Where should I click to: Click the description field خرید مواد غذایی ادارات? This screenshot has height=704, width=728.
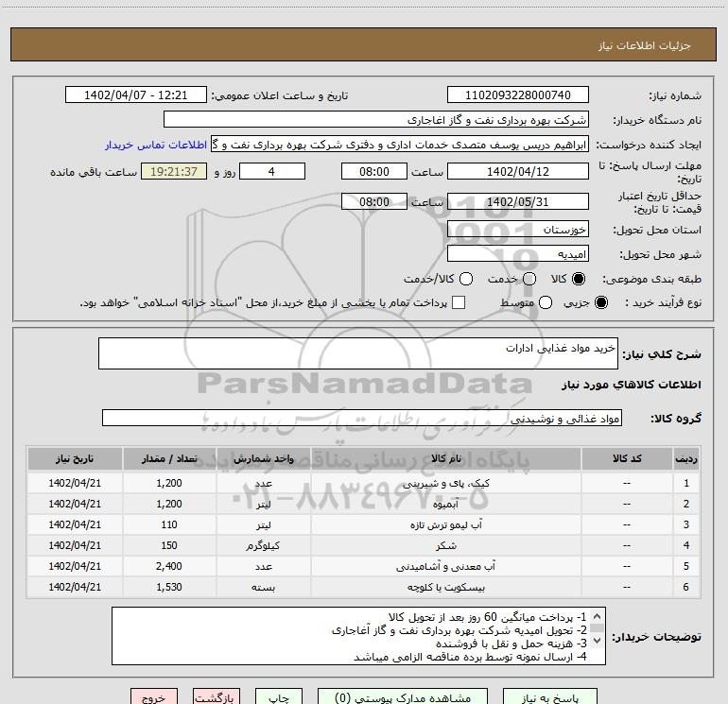click(358, 353)
